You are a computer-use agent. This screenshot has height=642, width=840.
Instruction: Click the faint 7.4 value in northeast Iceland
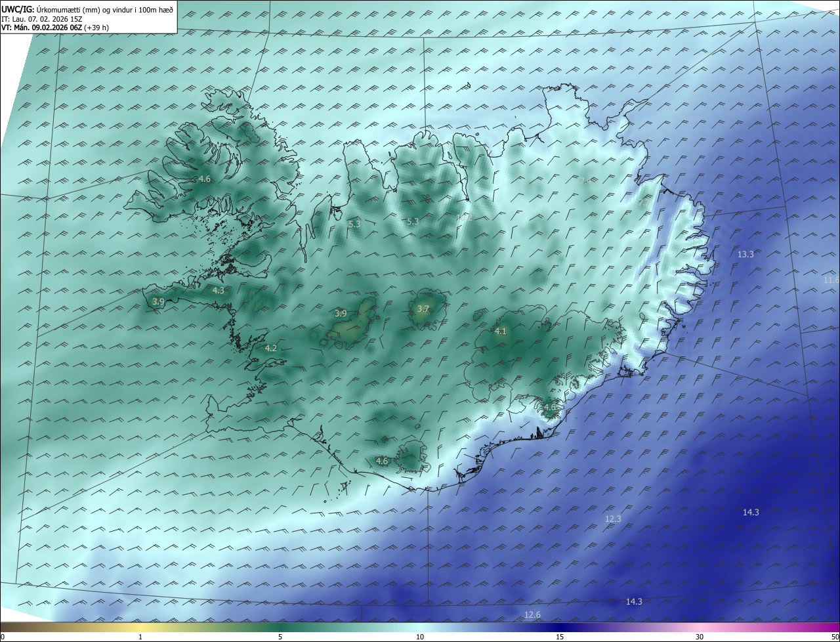(x=585, y=181)
